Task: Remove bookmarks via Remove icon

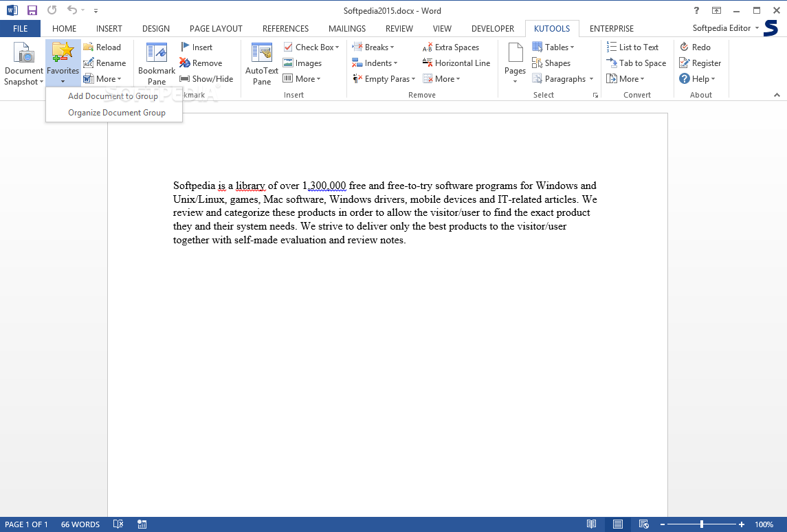Action: click(201, 63)
